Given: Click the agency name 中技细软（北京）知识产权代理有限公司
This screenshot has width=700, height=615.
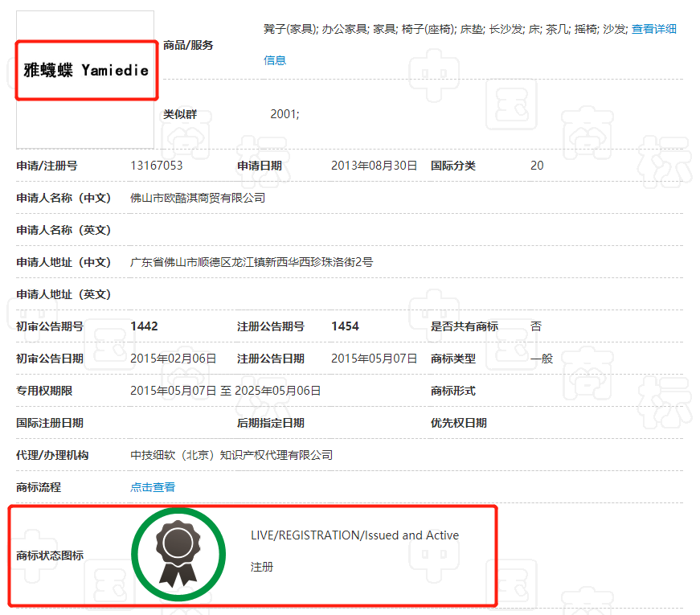Looking at the screenshot, I should tap(231, 455).
